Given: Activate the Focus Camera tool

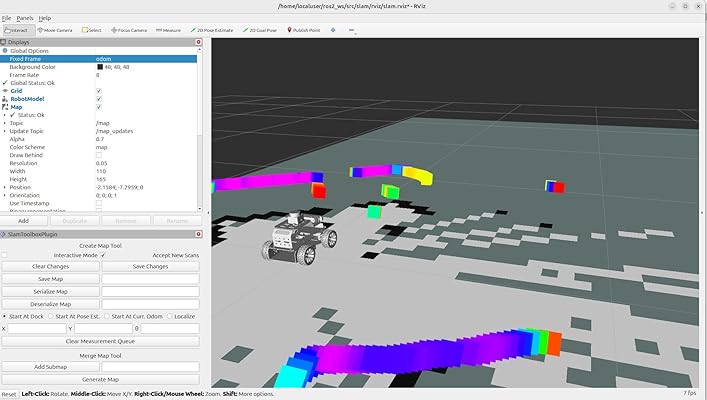Looking at the screenshot, I should [129, 30].
